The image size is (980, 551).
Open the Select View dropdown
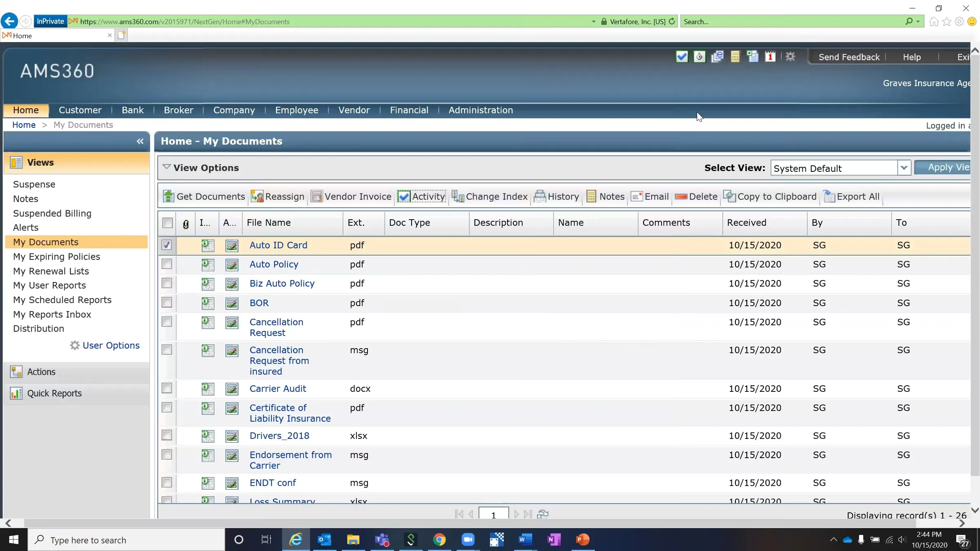pyautogui.click(x=904, y=168)
